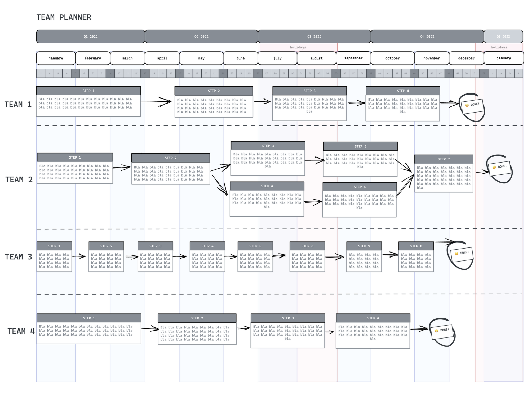The width and height of the screenshot is (532, 396).
Task: Select Team 4 STEP 4 card header
Action: click(x=373, y=318)
